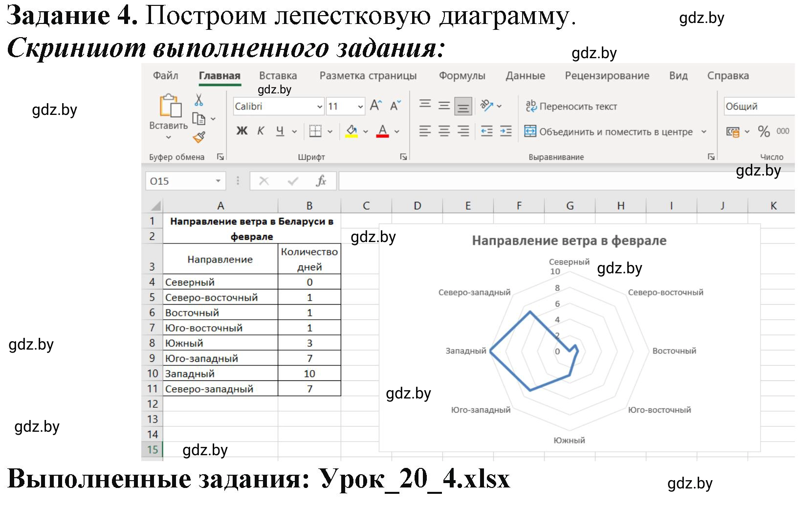This screenshot has width=812, height=508.
Task: Apply the yellow fill color bucket
Action: click(x=351, y=131)
